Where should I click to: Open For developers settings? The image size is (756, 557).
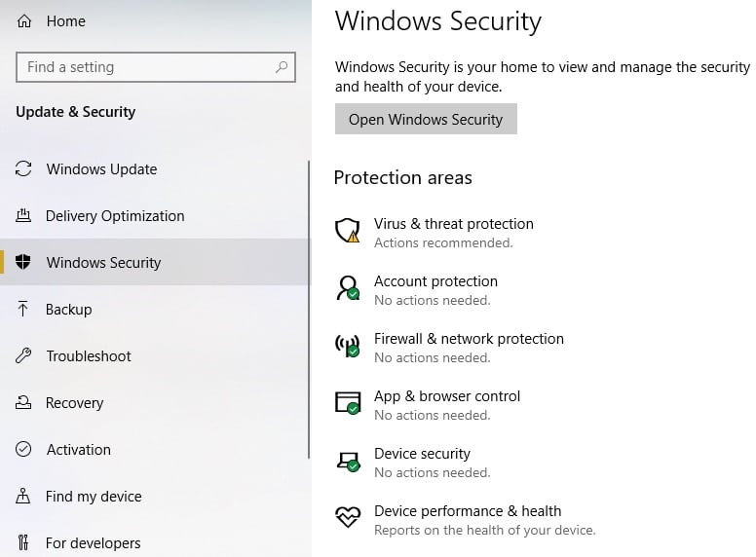pyautogui.click(x=94, y=543)
